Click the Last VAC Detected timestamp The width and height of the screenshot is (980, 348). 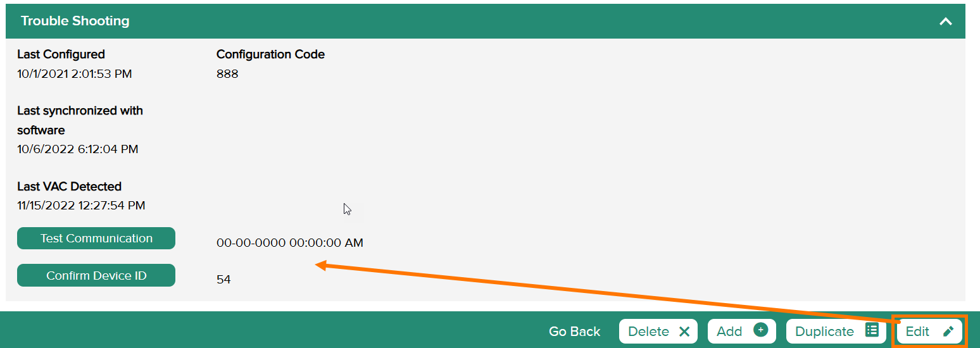coord(81,206)
